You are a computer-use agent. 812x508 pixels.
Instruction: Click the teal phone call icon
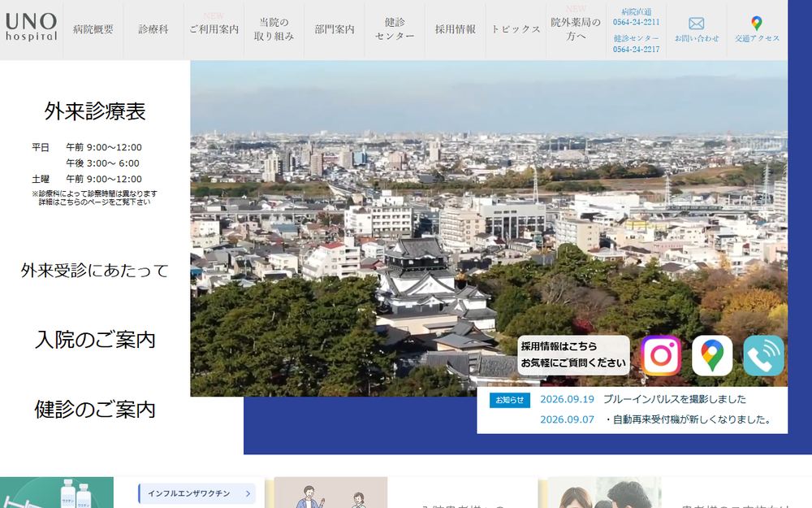(x=763, y=356)
